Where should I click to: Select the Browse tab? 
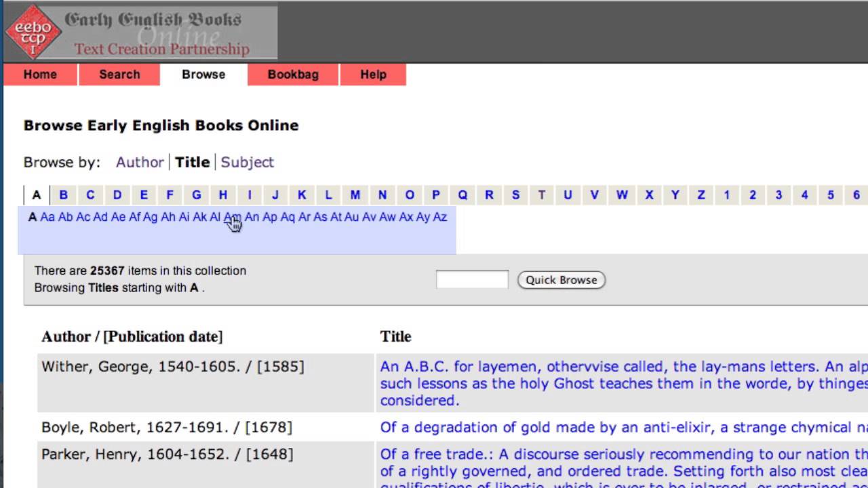point(203,75)
